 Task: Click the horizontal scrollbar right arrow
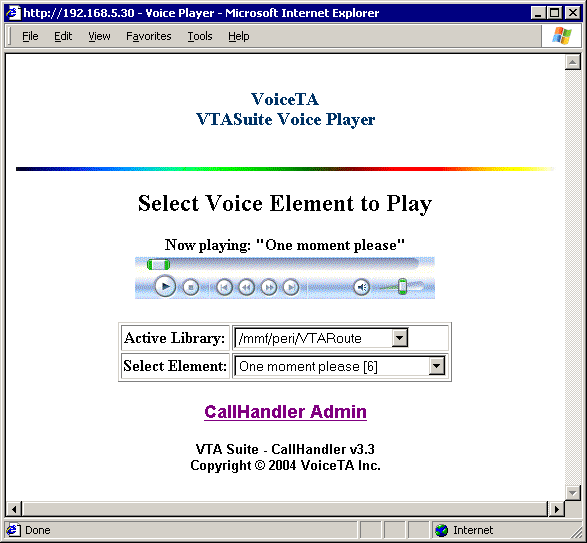[x=557, y=509]
